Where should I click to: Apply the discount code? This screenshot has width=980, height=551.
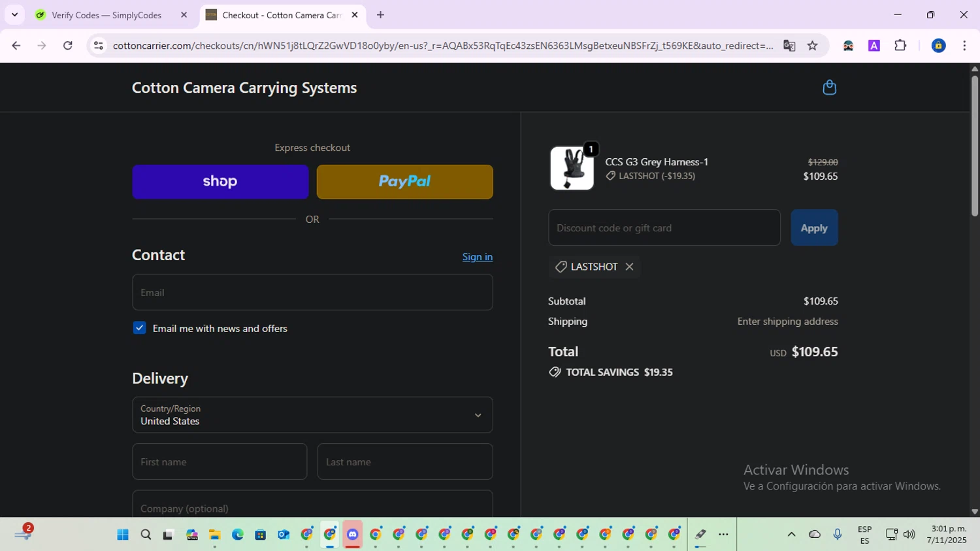(814, 227)
